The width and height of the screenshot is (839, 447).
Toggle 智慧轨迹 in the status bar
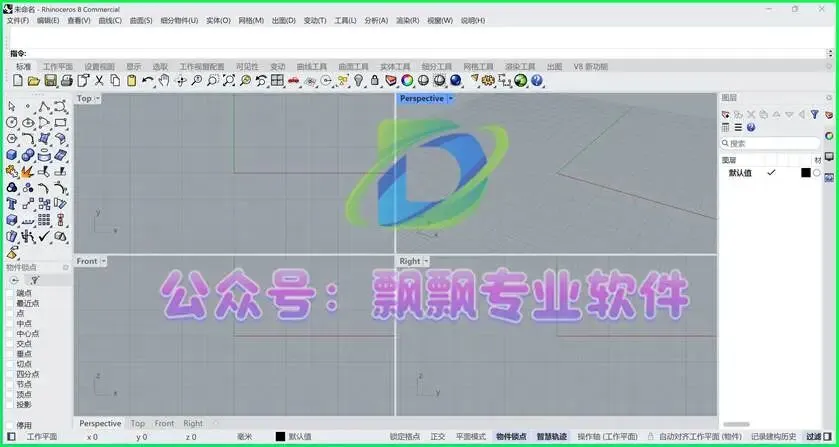(552, 437)
